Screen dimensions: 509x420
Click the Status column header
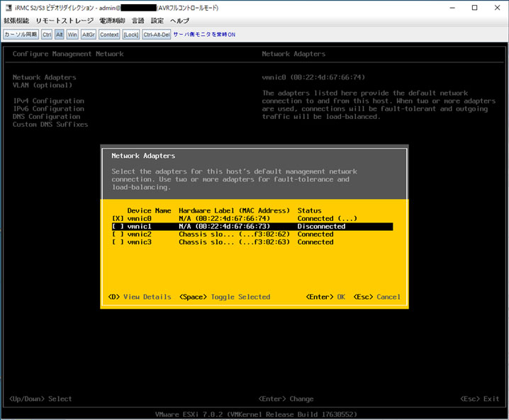point(309,210)
